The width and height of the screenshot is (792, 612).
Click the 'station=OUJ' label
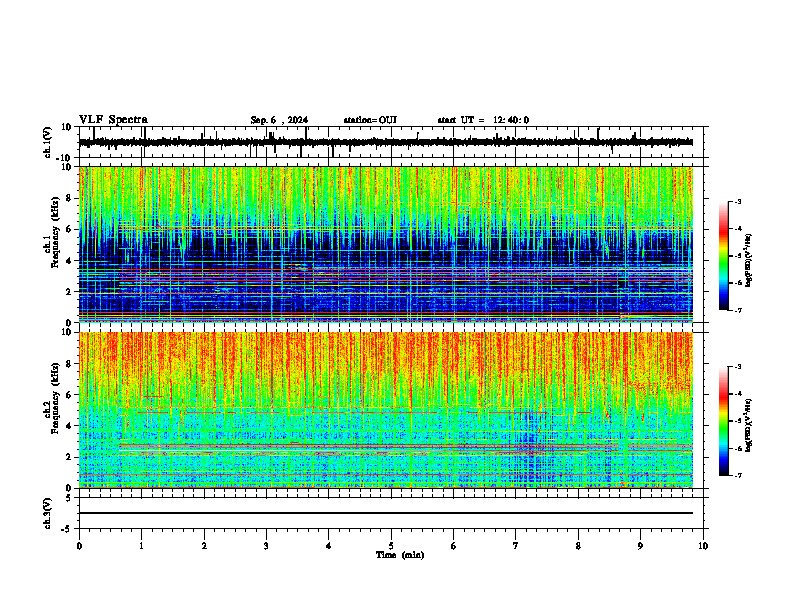click(370, 120)
